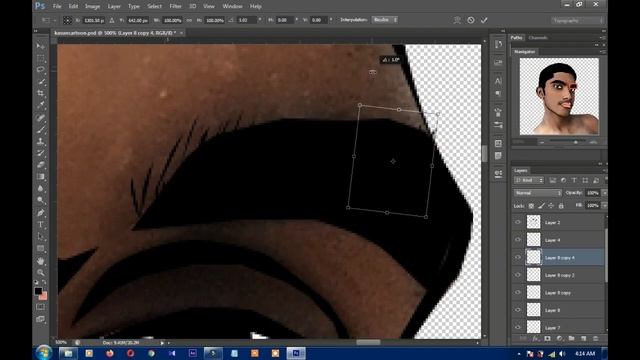Cancel the transform in options bar
Viewport: 640px width, 360px height.
(471, 20)
